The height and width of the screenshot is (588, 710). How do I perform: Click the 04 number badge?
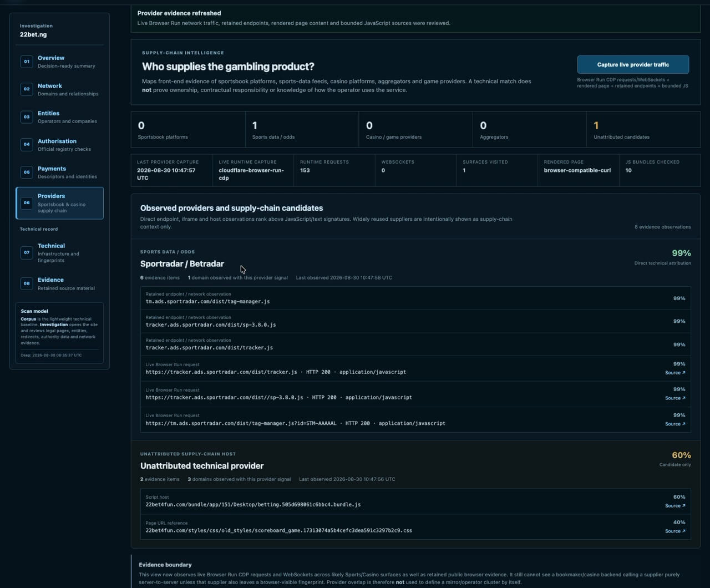[x=27, y=144]
